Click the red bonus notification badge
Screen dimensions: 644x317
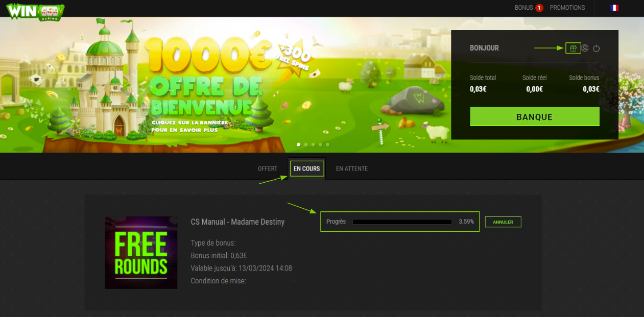coord(539,8)
